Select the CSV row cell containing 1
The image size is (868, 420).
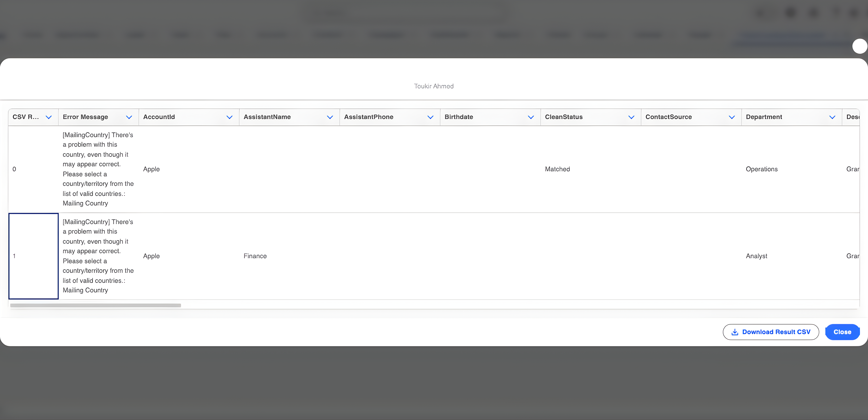pos(33,256)
